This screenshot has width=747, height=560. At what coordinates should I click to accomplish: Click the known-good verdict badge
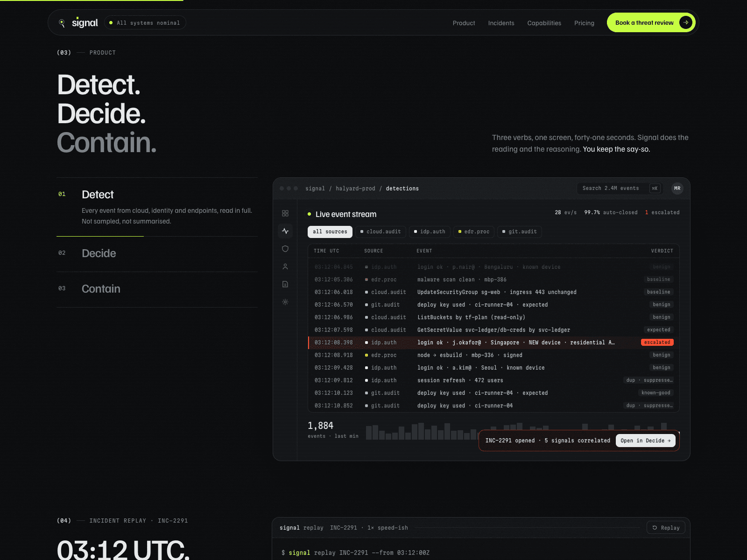655,393
